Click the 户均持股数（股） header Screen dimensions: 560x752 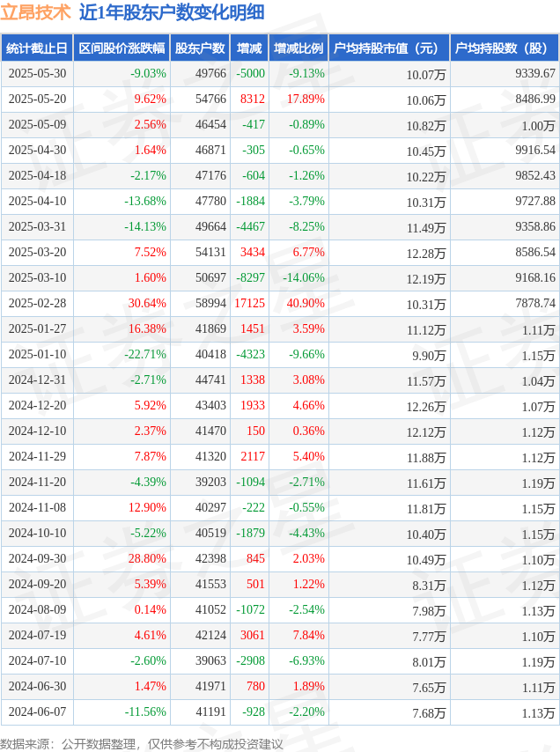point(505,48)
